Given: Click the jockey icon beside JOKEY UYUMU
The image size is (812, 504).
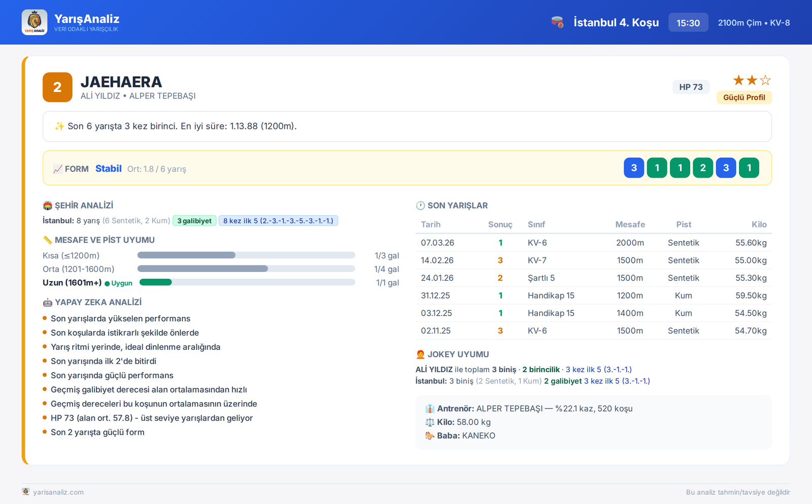Looking at the screenshot, I should 420,354.
